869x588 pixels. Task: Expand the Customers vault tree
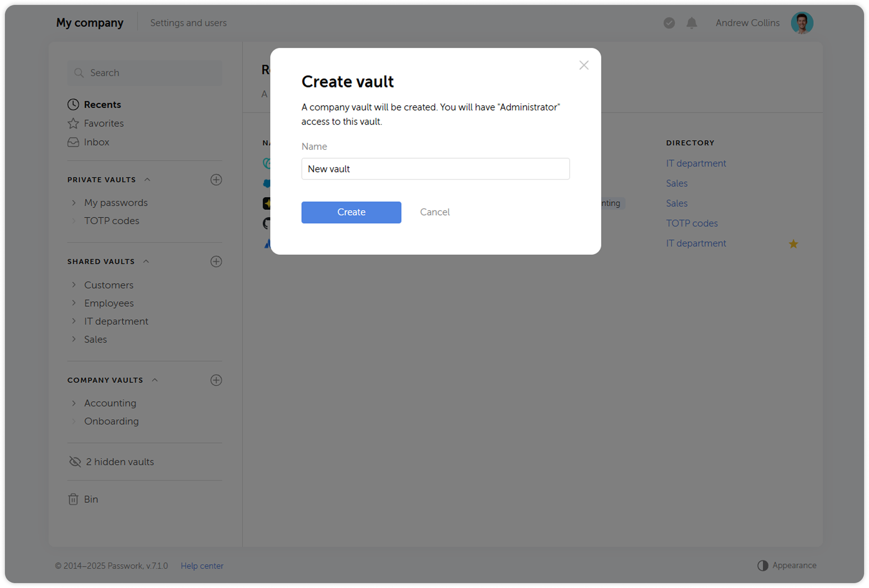[74, 285]
